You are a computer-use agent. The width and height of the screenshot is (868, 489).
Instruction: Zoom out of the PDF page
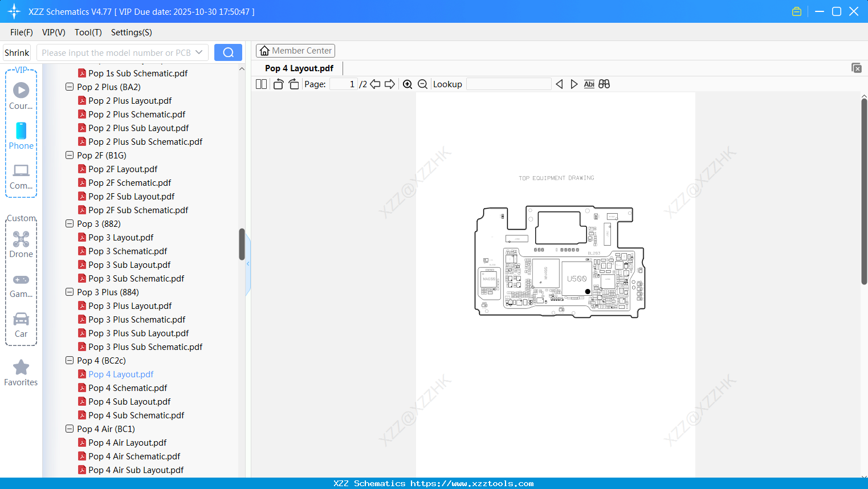click(x=422, y=84)
